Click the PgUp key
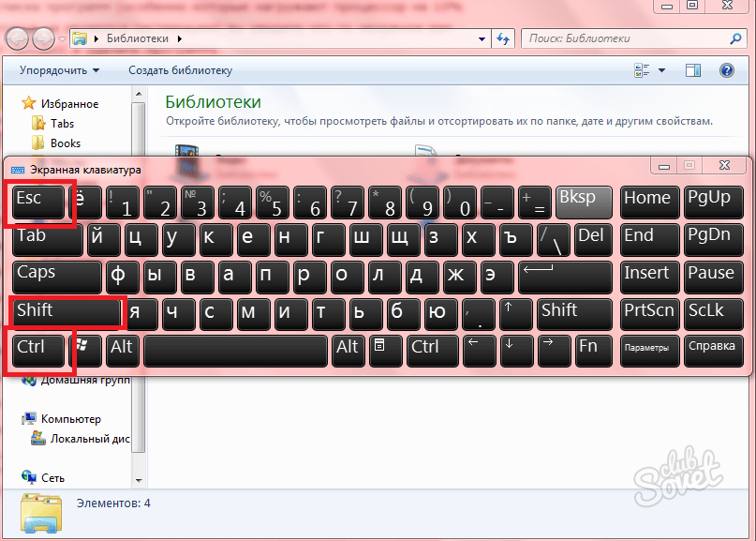Image resolution: width=756 pixels, height=541 pixels. tap(714, 203)
